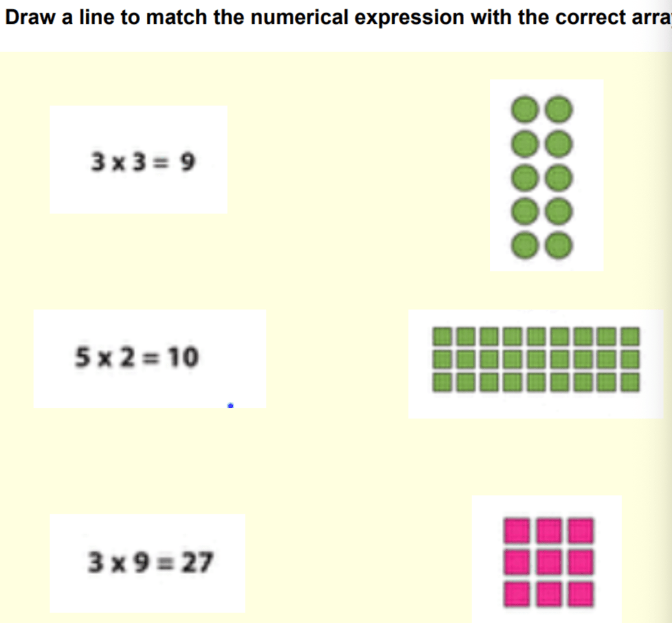Click the top-left green square in array

coord(442,336)
